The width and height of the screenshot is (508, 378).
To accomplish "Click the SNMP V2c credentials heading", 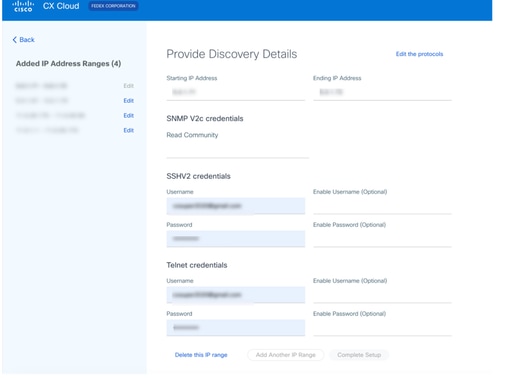I will 205,119.
